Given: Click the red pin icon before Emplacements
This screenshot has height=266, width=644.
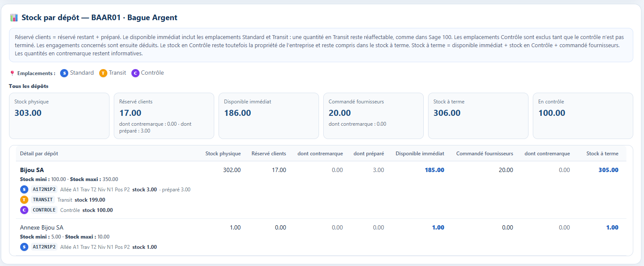Looking at the screenshot, I should 12,73.
